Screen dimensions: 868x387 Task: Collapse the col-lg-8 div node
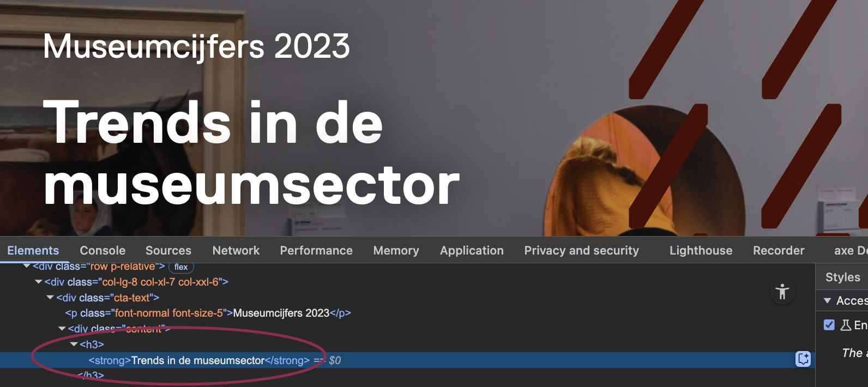click(38, 282)
